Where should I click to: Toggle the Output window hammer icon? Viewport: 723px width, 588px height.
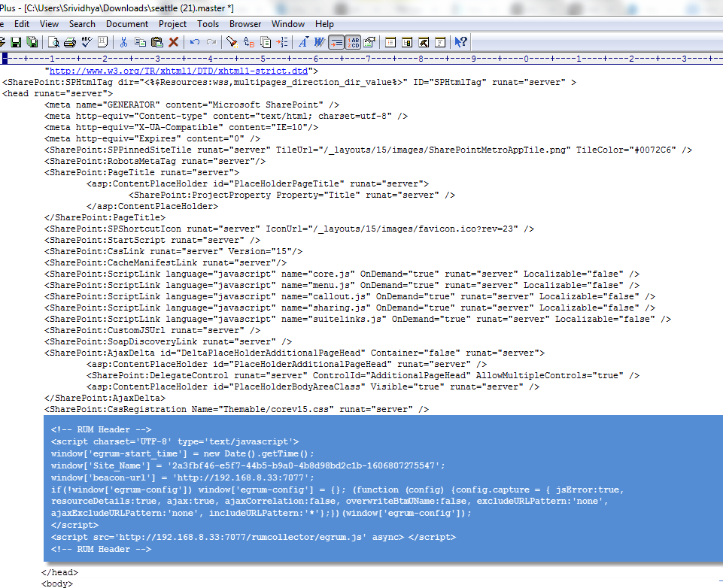pyautogui.click(x=424, y=42)
